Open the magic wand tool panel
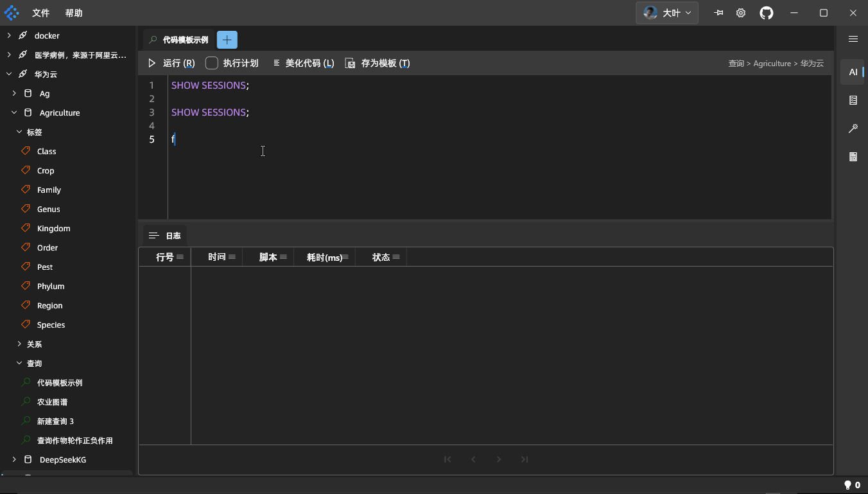The height and width of the screenshot is (494, 868). [853, 128]
